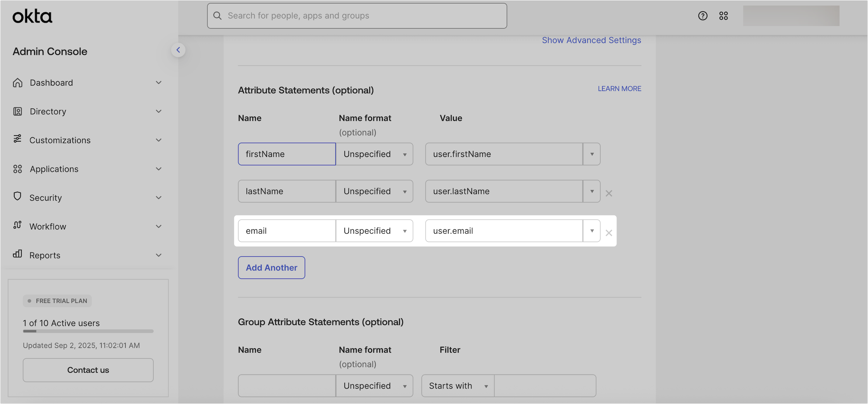
Task: Click Show Advanced Settings link
Action: (x=591, y=40)
